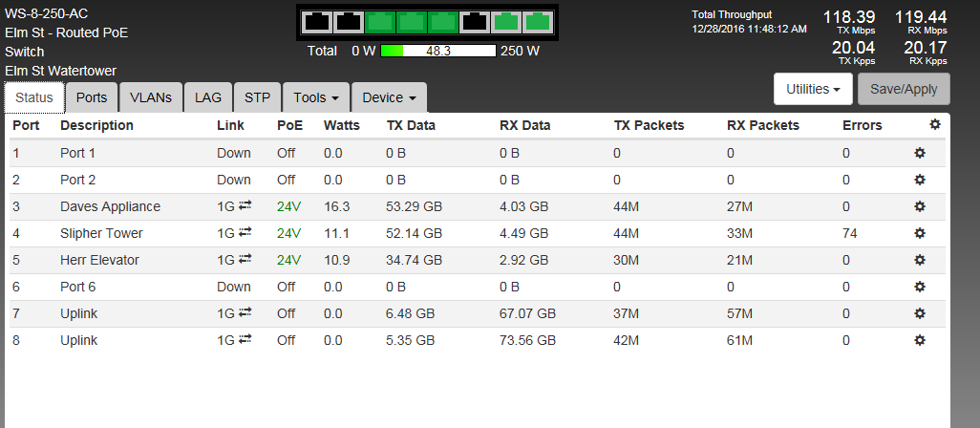Screen dimensions: 980x428
Task: Expand the Tools dropdown menu
Action: pyautogui.click(x=316, y=97)
